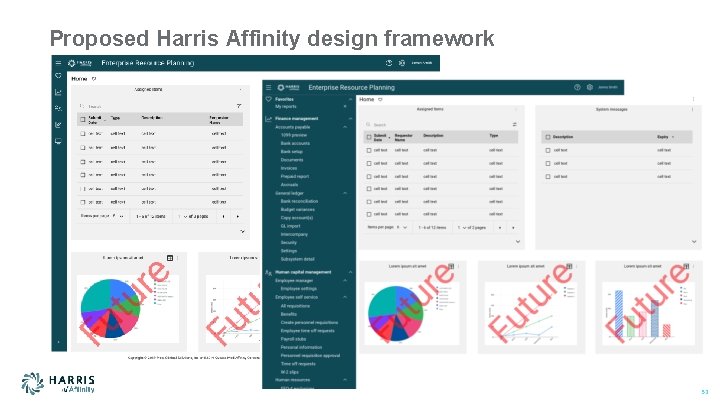Sort by Requestor Name column in front window
720x405 pixels.
pyautogui.click(x=404, y=137)
